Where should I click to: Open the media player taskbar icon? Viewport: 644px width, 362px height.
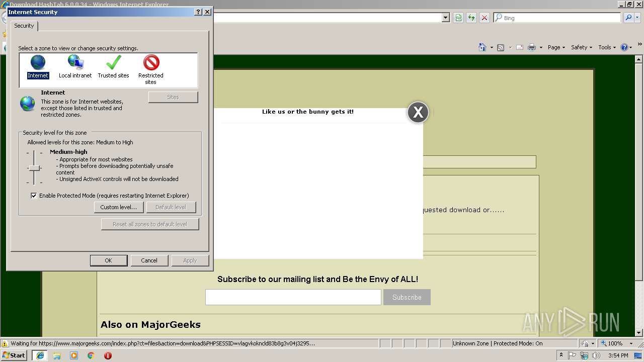74,355
